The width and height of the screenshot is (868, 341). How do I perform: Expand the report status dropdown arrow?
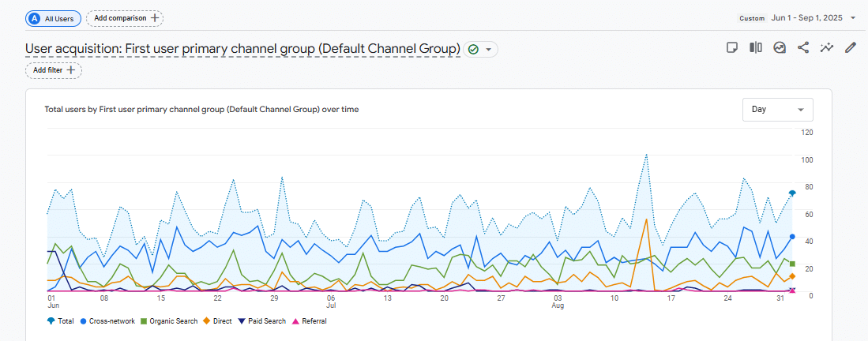click(489, 49)
